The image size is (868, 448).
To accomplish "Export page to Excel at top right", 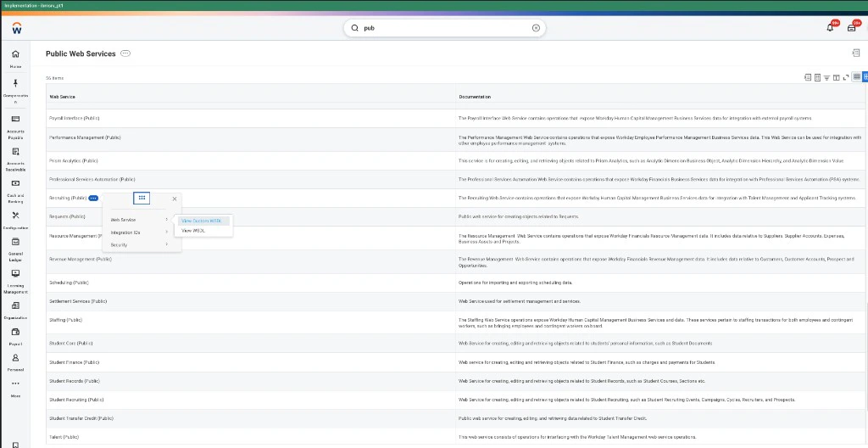I will (856, 53).
